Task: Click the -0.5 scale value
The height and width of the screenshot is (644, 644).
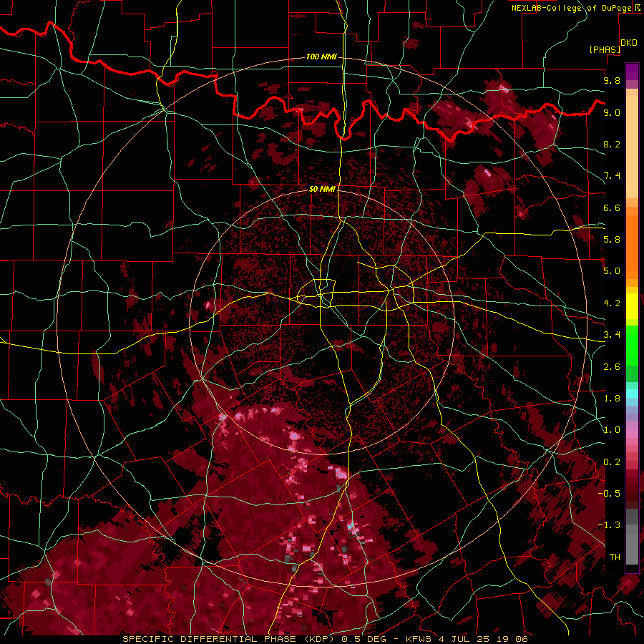Action: click(x=609, y=494)
